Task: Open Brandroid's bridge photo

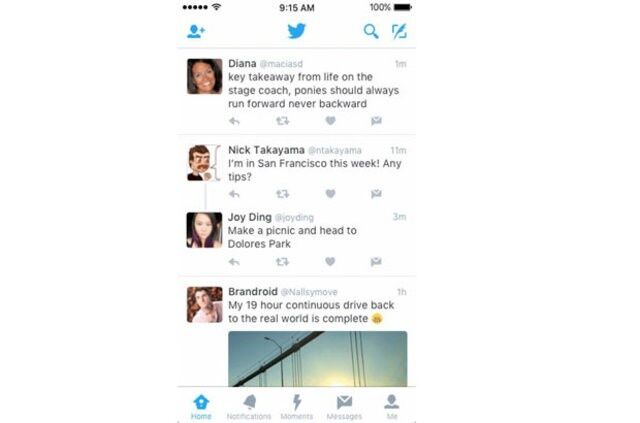Action: 318,358
